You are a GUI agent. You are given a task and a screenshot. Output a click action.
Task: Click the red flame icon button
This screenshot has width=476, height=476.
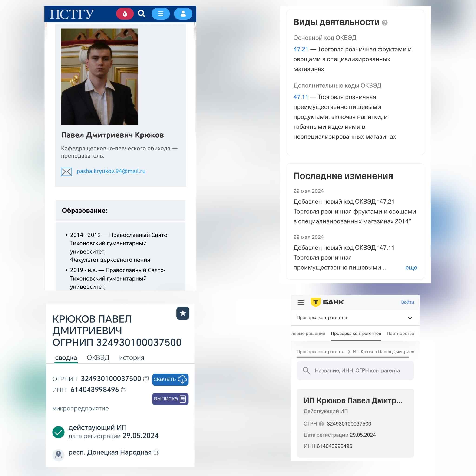(125, 14)
